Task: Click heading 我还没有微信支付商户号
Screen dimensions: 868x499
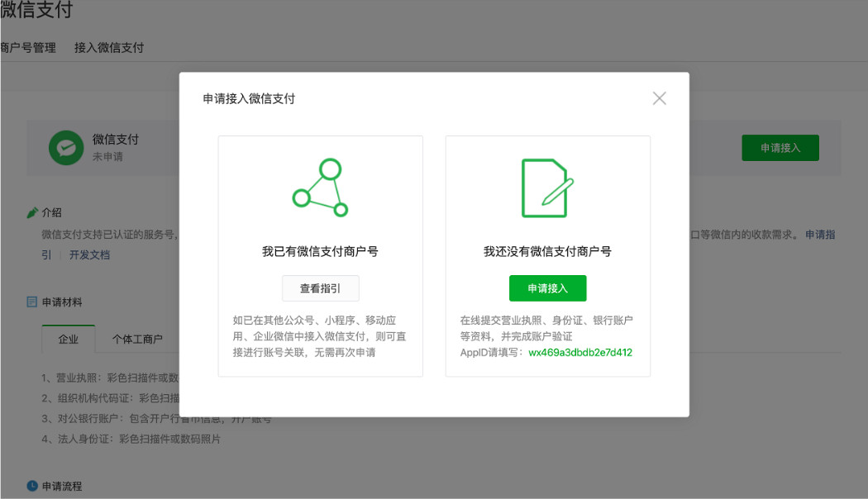Action: click(547, 252)
